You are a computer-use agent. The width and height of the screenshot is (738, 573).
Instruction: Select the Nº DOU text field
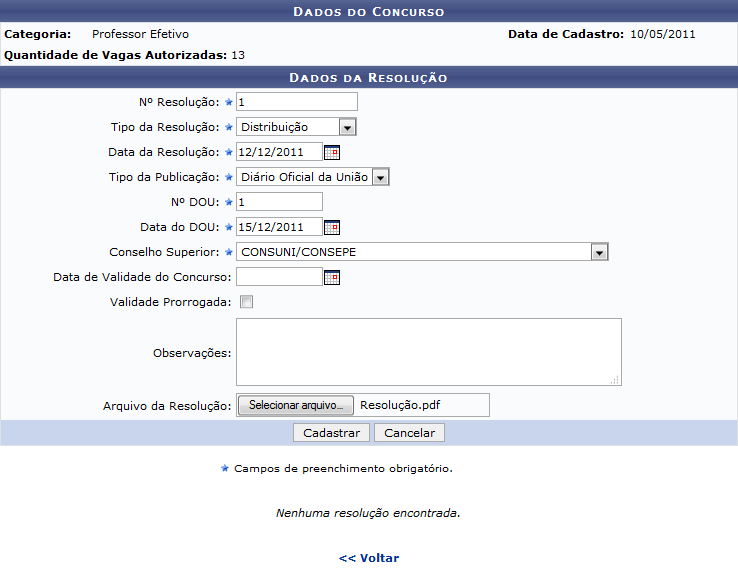coord(279,202)
